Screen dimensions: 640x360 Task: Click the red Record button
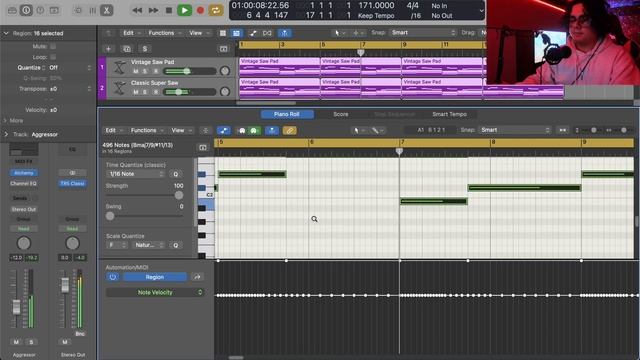[200, 10]
